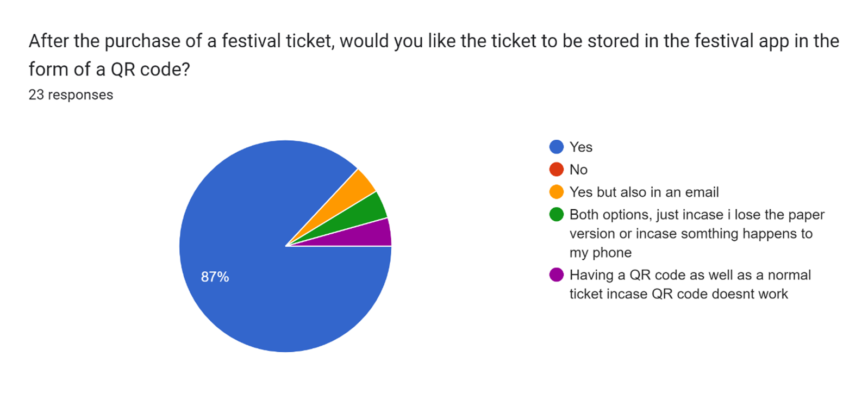Viewport: 868px width, 393px height.
Task: Click the blue Yes legend dot
Action: (x=557, y=147)
